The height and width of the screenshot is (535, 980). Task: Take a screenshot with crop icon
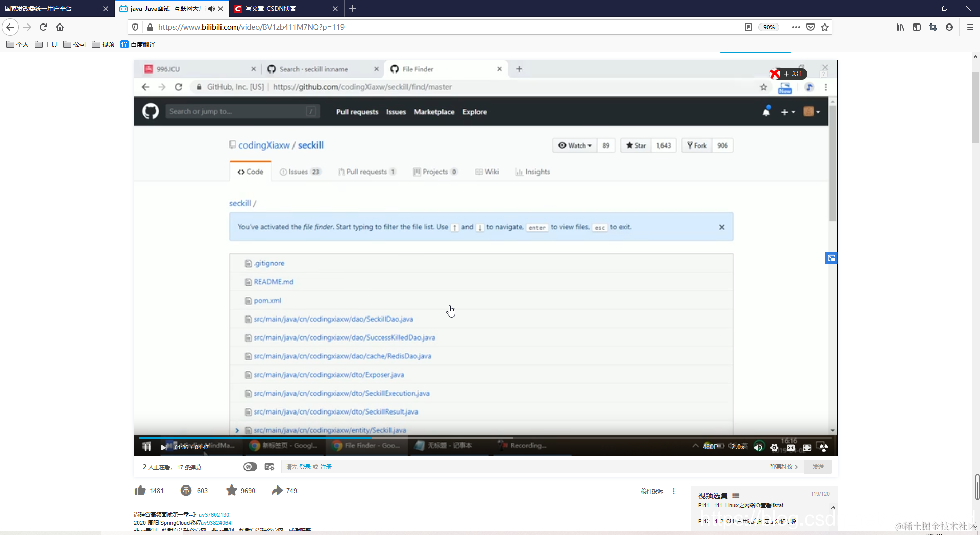point(933,27)
